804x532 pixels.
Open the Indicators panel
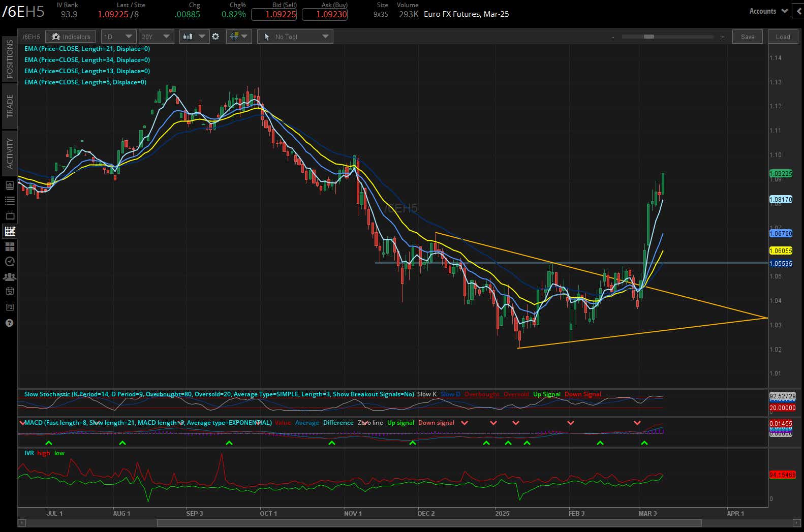point(71,37)
